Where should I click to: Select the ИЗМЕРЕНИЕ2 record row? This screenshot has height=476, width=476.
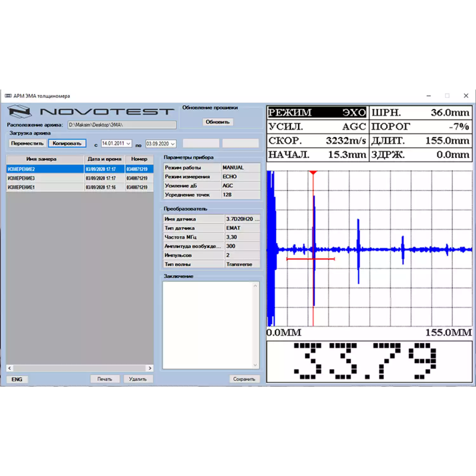click(44, 169)
